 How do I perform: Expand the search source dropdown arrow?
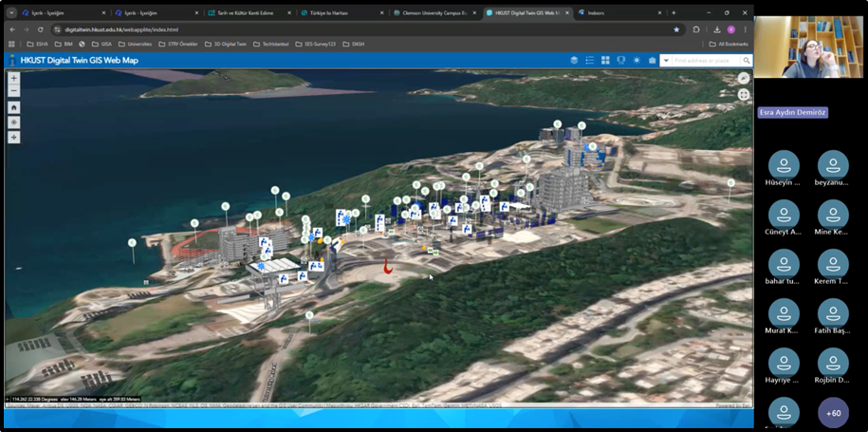click(x=667, y=61)
